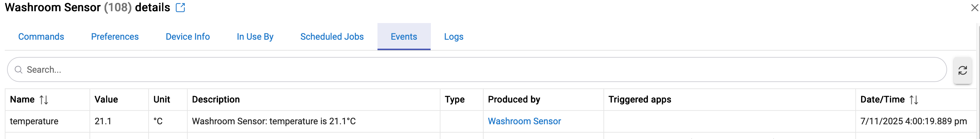
Task: Click the event timestamp 7/11/2025 4:00:19.889 pm
Action: (913, 121)
